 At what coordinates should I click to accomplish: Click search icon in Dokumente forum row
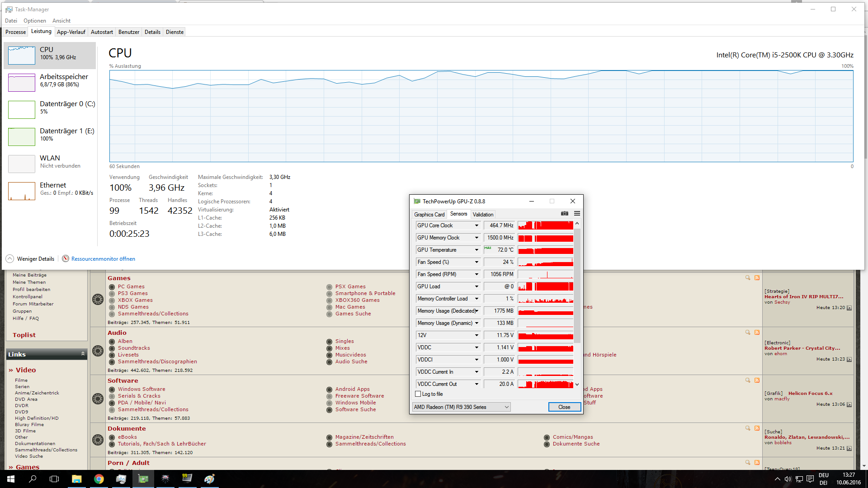[748, 428]
